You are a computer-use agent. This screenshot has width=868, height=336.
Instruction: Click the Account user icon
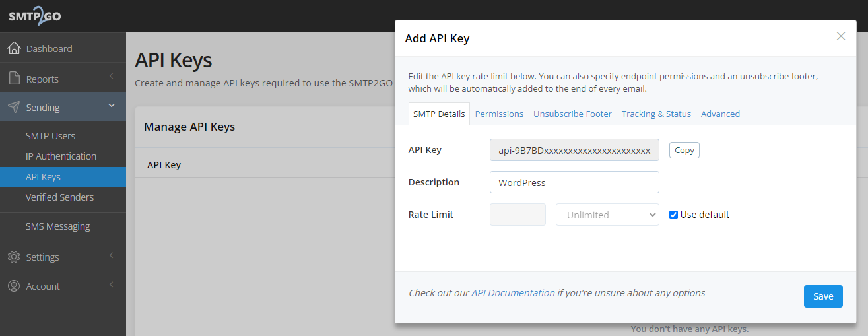pos(14,286)
